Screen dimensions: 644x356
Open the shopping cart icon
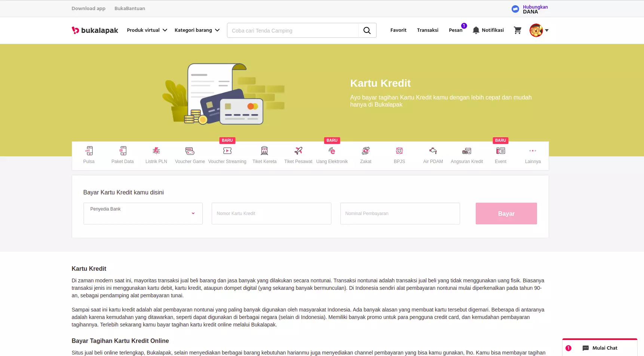(518, 30)
